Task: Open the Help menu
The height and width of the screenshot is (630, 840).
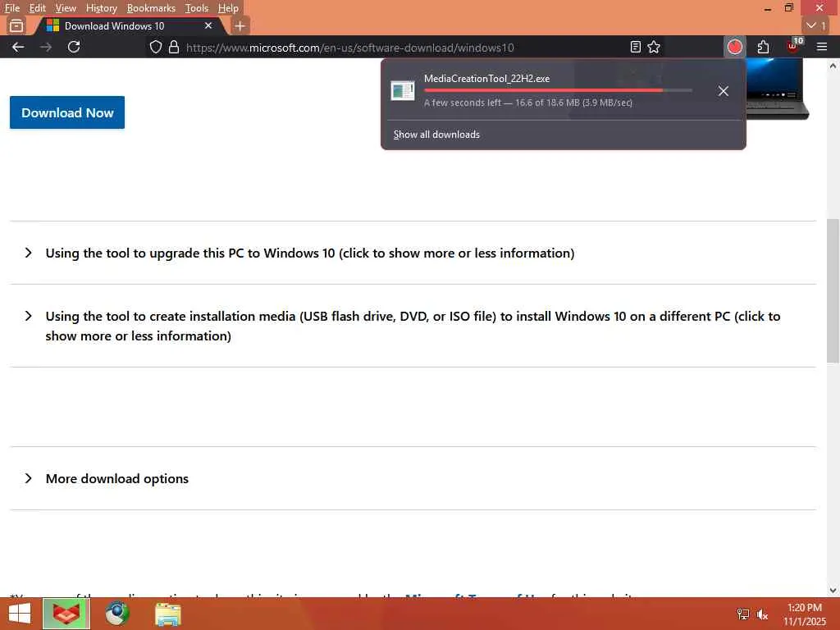Action: 228,8
